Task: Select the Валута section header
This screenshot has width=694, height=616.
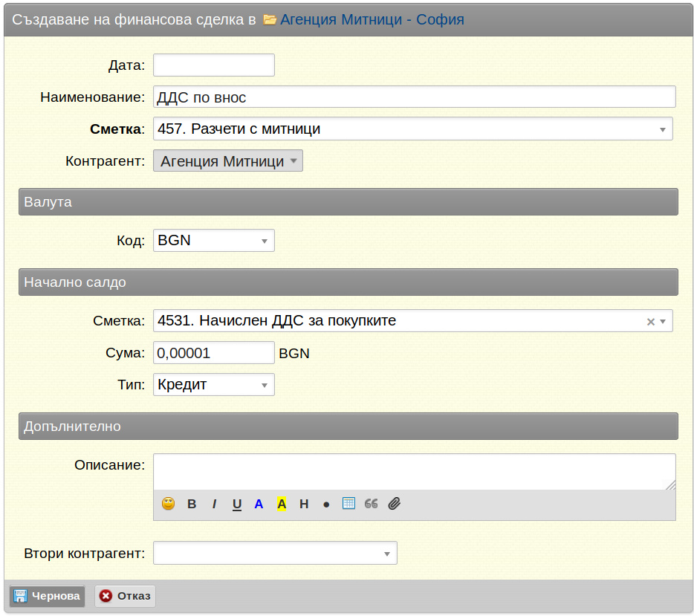Action: (x=348, y=202)
